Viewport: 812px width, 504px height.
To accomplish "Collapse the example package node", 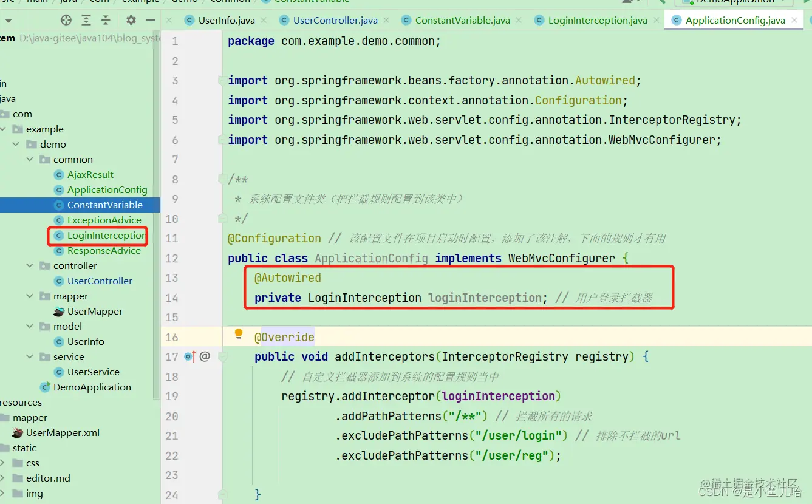I will 4,129.
